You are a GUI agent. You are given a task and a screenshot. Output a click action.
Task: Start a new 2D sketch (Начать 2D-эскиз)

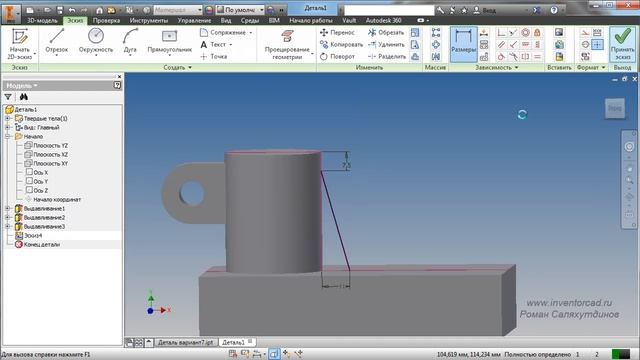click(x=20, y=44)
